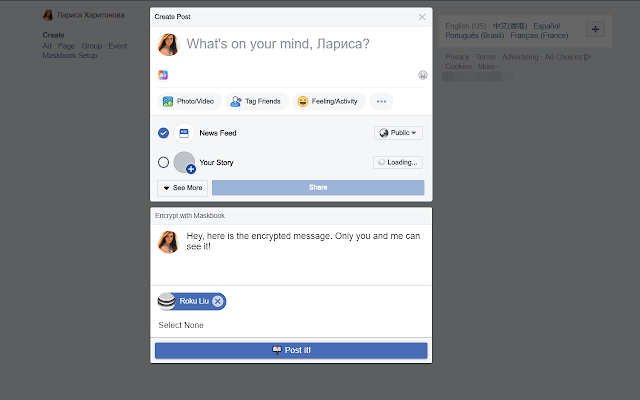Click the Create Post title text

[x=172, y=17]
